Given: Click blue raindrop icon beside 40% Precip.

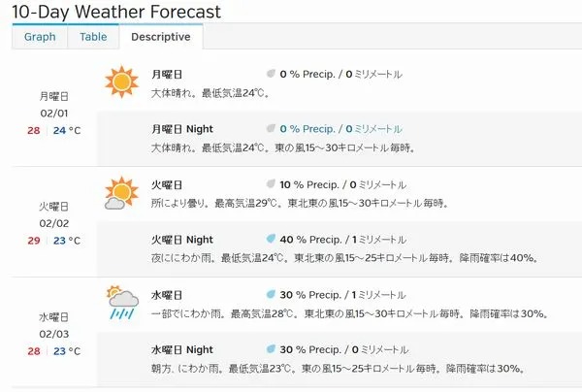Looking at the screenshot, I should pyautogui.click(x=271, y=239).
